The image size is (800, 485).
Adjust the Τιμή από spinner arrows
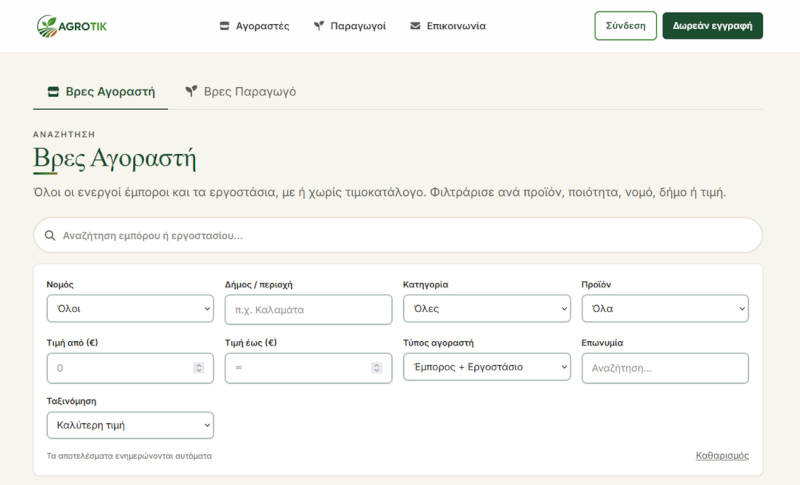(x=198, y=368)
